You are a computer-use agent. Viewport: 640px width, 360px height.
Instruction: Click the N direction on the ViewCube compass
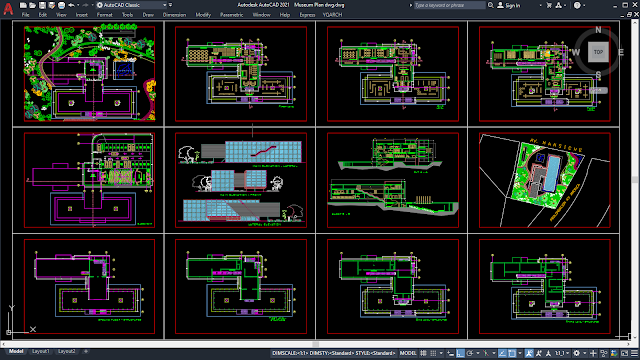click(x=598, y=30)
